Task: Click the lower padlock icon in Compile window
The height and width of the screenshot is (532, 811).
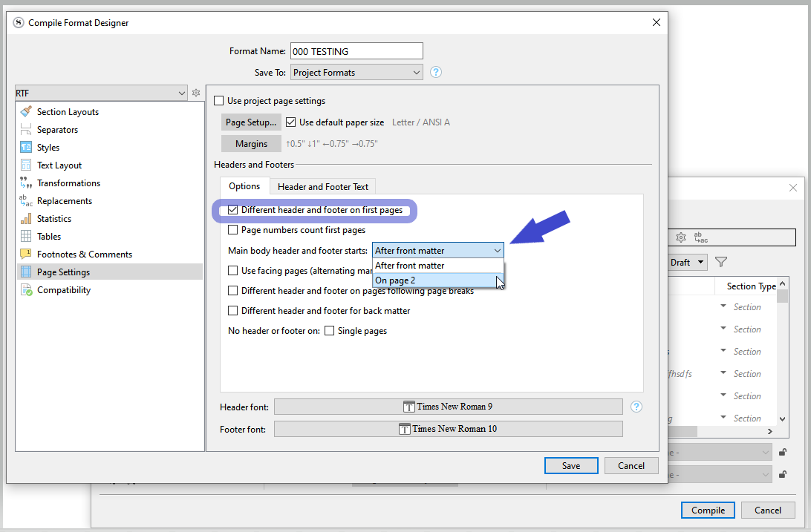Action: click(783, 474)
